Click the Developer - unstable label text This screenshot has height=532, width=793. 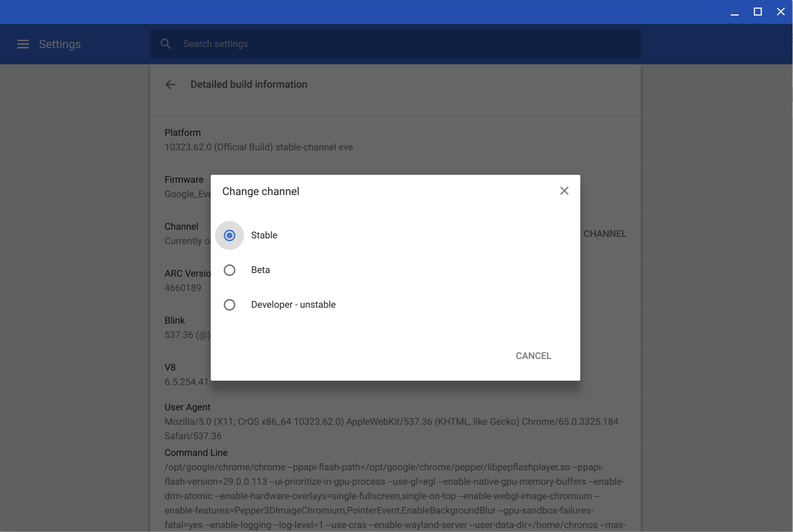point(294,304)
